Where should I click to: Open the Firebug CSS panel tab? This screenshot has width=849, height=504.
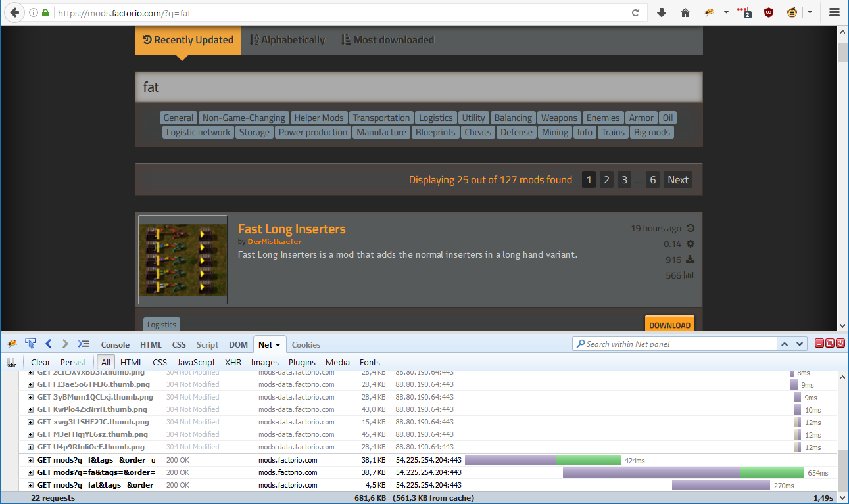coord(179,344)
